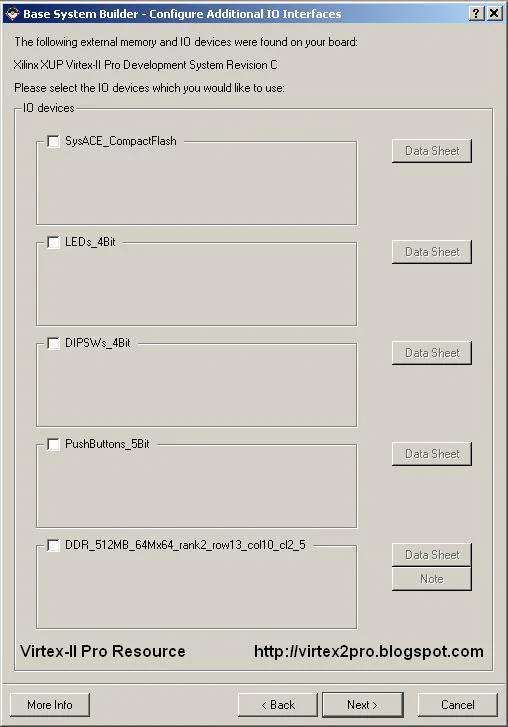
Task: View the DIPSWs_4Bit Data Sheet
Action: pyautogui.click(x=432, y=353)
